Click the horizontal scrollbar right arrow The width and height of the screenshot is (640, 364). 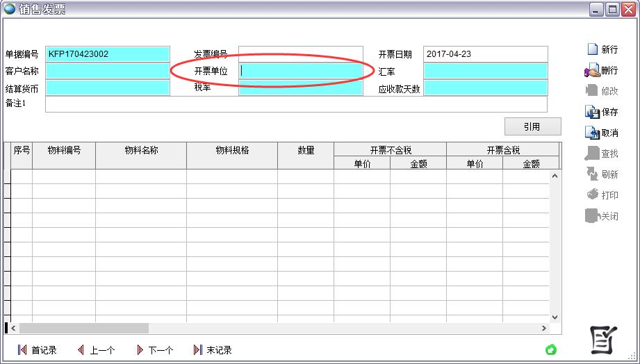(x=544, y=328)
